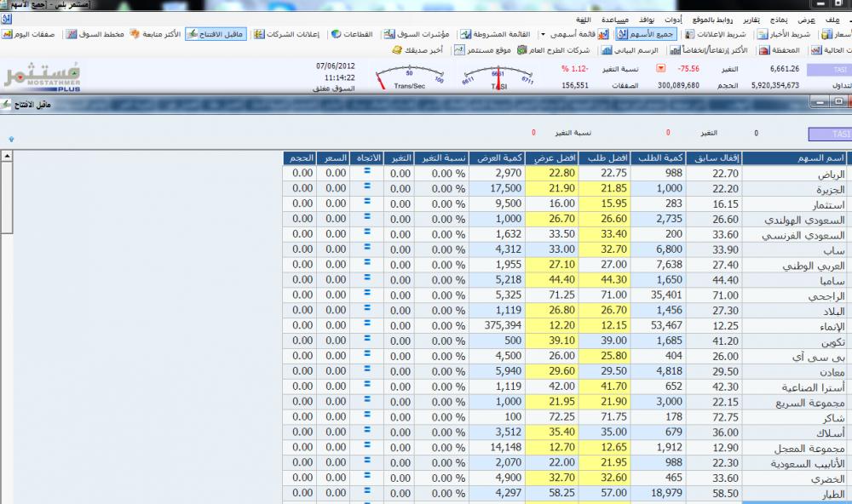Open مخطط السوق market chart view
This screenshot has width=852, height=504.
coord(95,34)
